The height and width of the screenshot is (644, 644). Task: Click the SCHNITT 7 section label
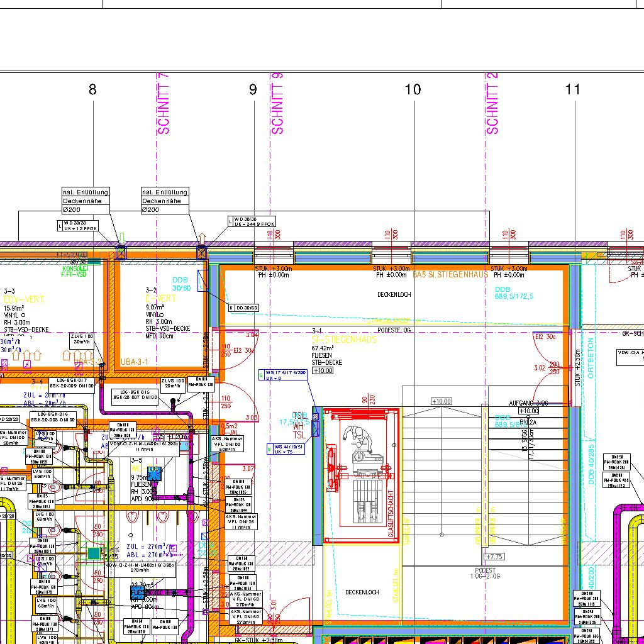[164, 104]
